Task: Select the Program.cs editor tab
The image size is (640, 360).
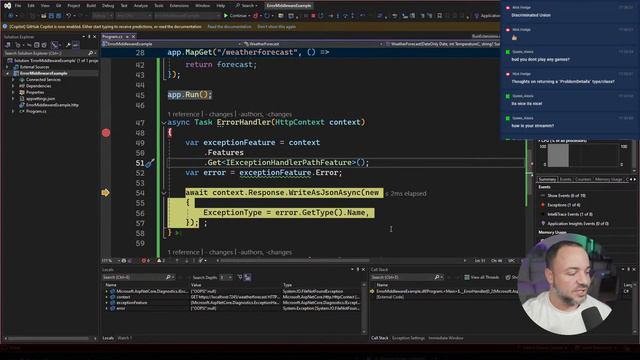Action: coord(113,36)
